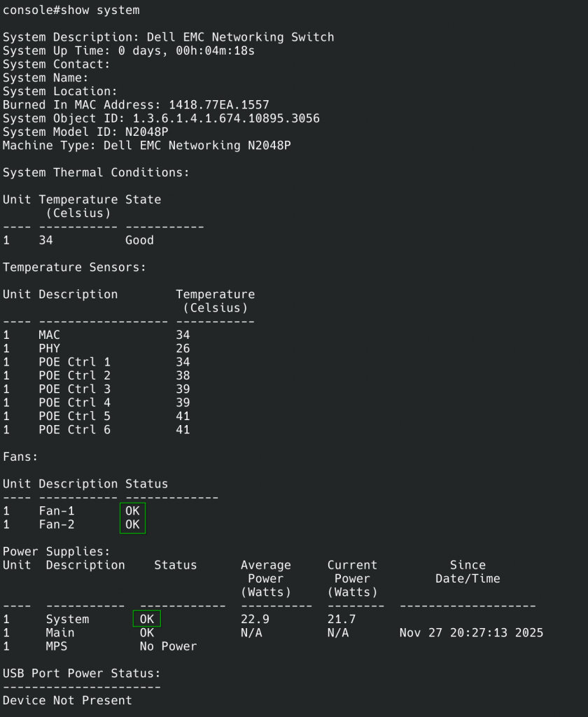Click the 'Device Not Present' USB status
588x717 pixels.
(67, 700)
